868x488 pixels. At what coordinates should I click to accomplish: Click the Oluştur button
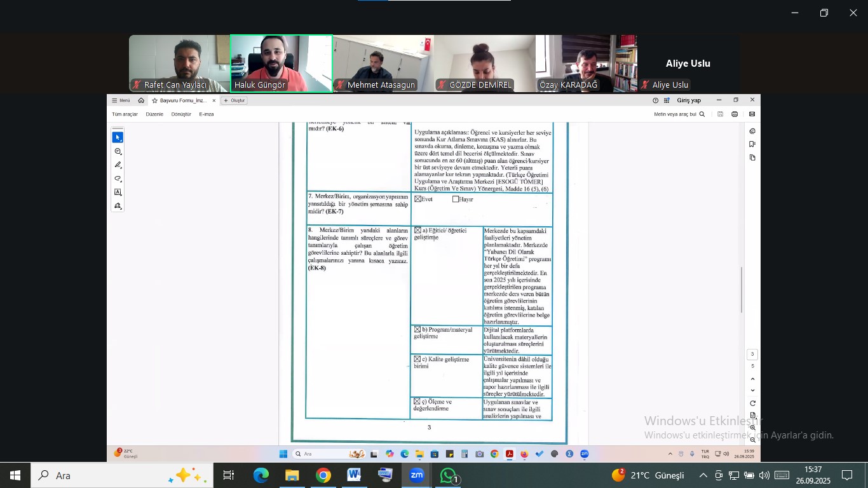click(234, 100)
